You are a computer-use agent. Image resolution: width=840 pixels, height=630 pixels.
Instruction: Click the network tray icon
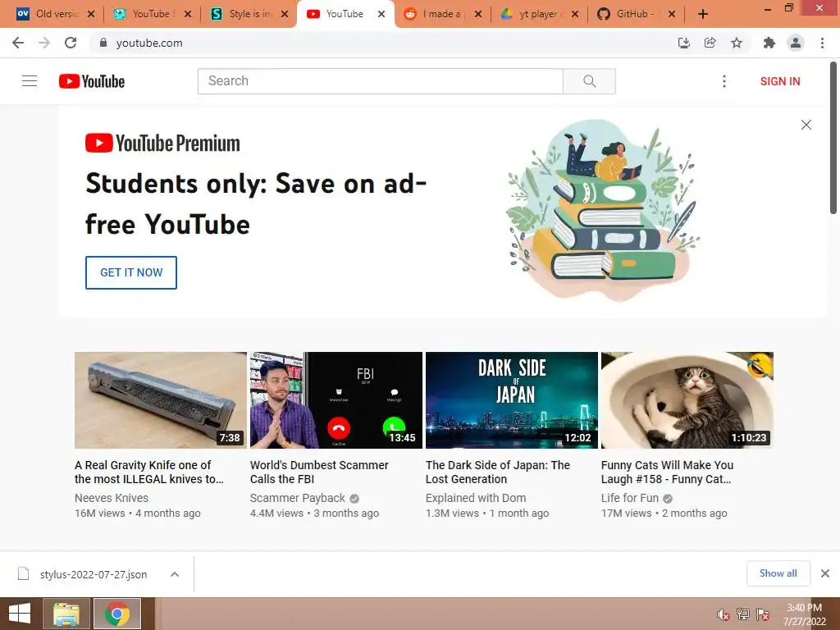pyautogui.click(x=743, y=614)
